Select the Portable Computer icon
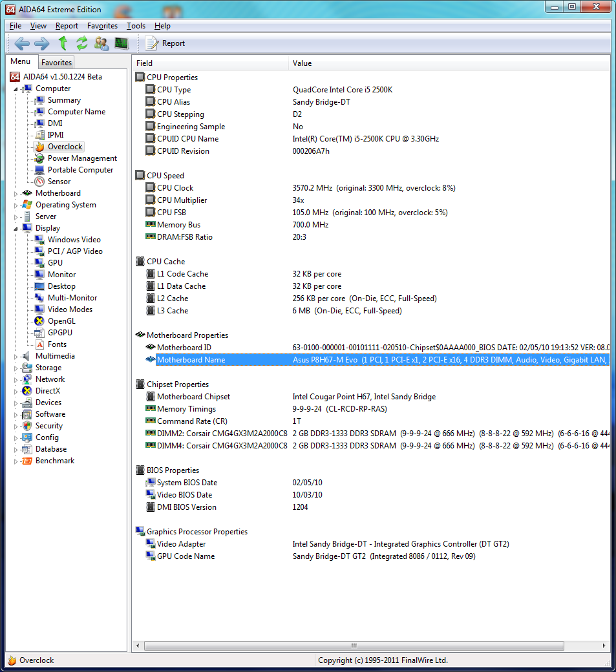 click(39, 170)
